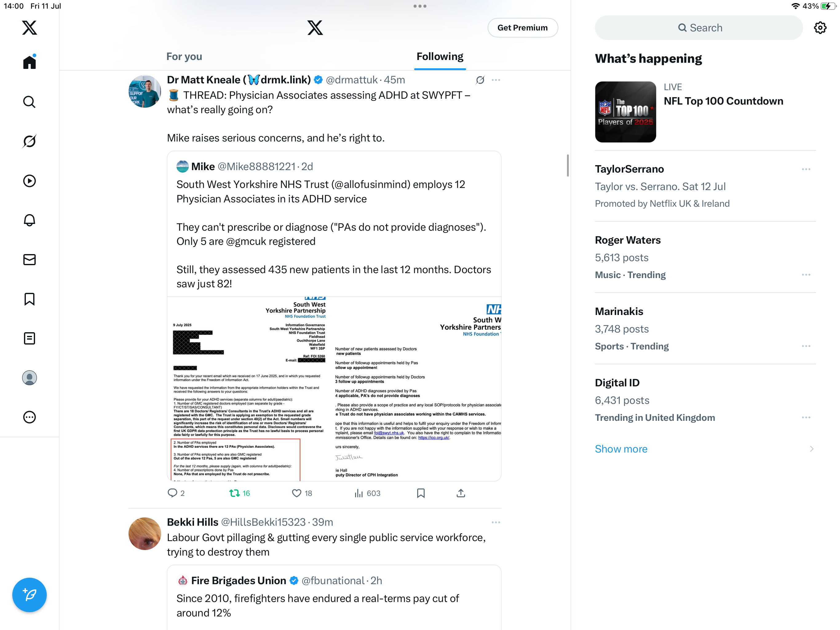Click the feed scrollbar thumb
Screen dimensions: 840x630
tap(567, 165)
